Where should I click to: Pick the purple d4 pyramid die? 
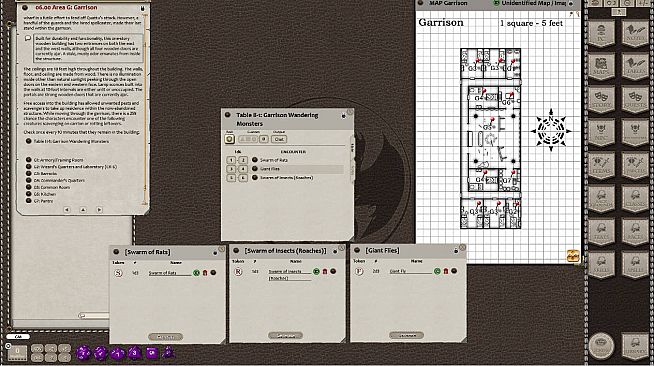[168, 353]
